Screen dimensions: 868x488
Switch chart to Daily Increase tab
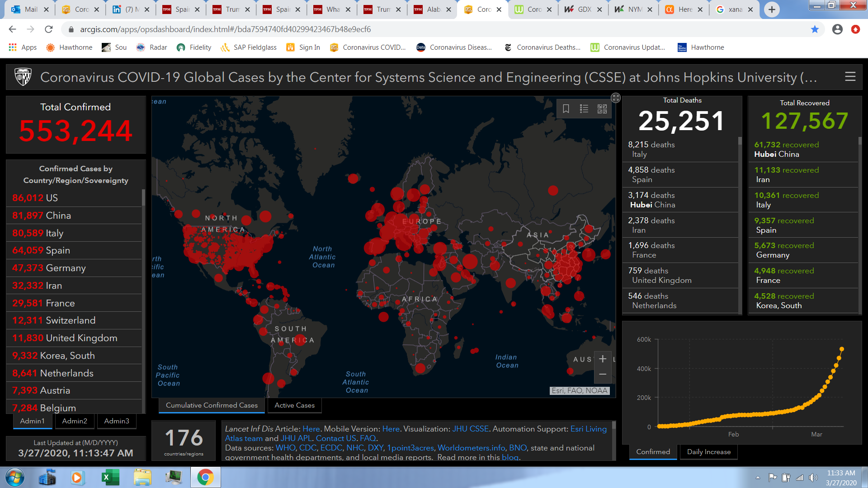pyautogui.click(x=709, y=452)
